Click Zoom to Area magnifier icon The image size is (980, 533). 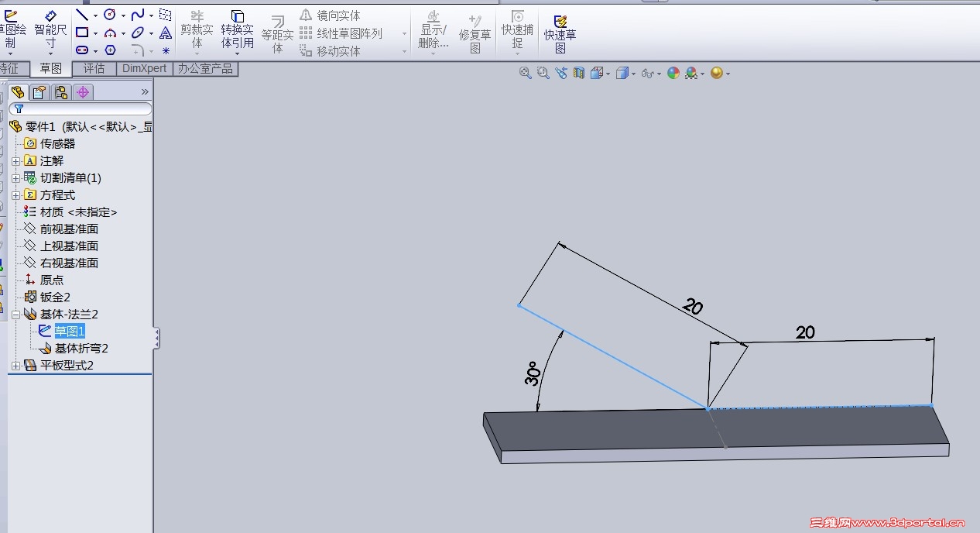point(543,73)
